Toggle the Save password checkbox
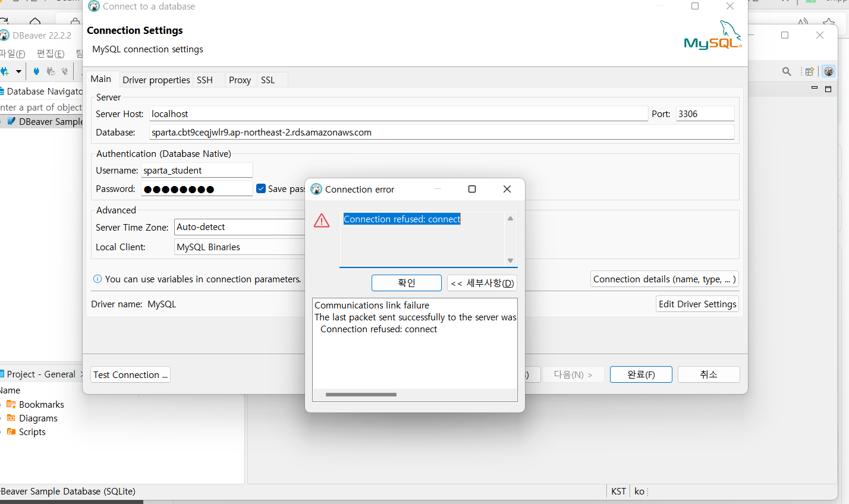Screen dimensions: 849x504 pyautogui.click(x=261, y=188)
